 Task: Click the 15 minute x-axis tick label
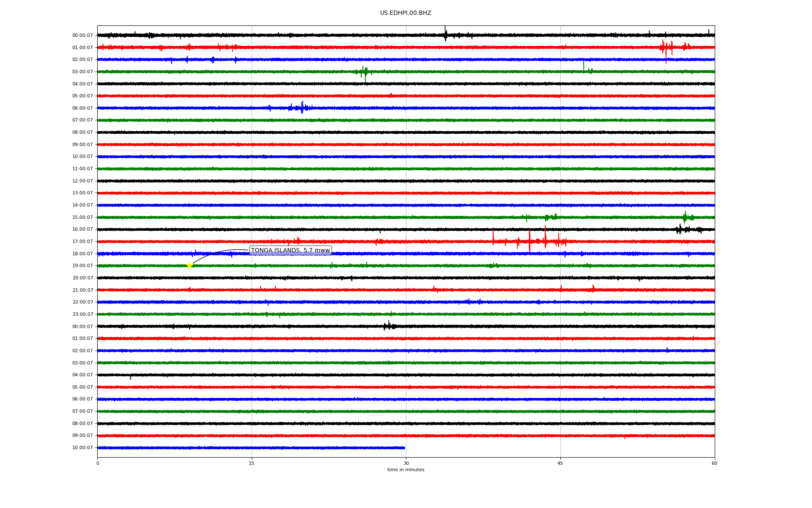click(252, 463)
